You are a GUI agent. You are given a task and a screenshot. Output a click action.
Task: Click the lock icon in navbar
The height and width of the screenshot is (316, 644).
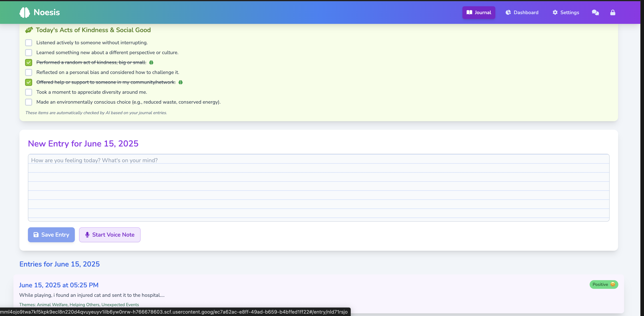pos(612,13)
